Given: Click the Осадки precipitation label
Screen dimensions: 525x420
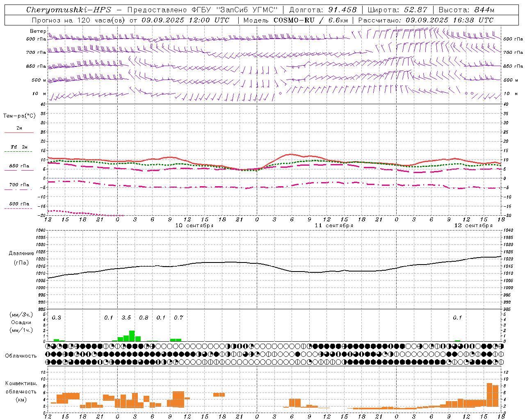Looking at the screenshot, I should (21, 322).
